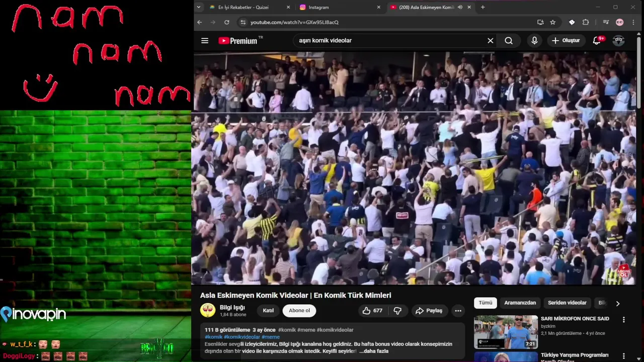Open the YouTube account avatar menu

pos(618,40)
